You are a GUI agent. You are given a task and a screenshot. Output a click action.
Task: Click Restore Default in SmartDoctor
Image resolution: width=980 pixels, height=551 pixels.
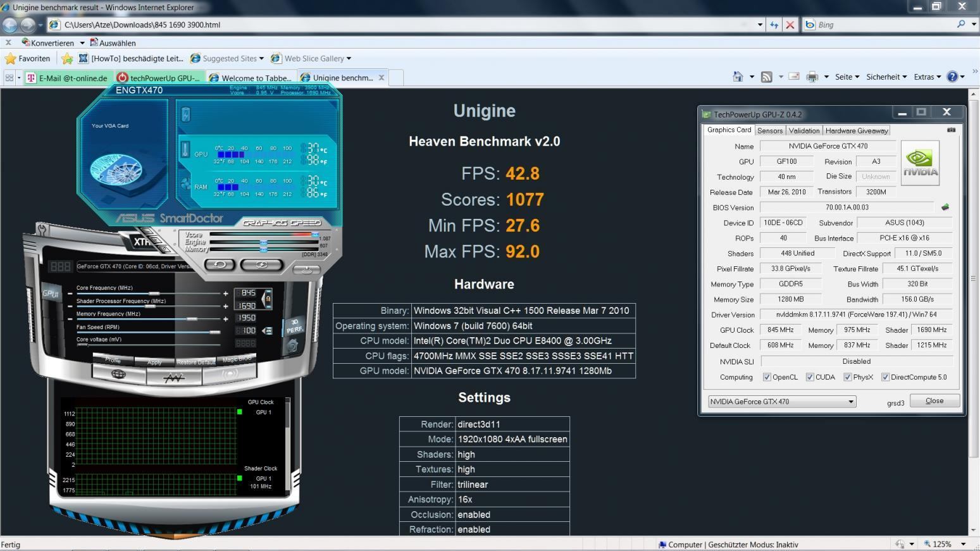196,362
